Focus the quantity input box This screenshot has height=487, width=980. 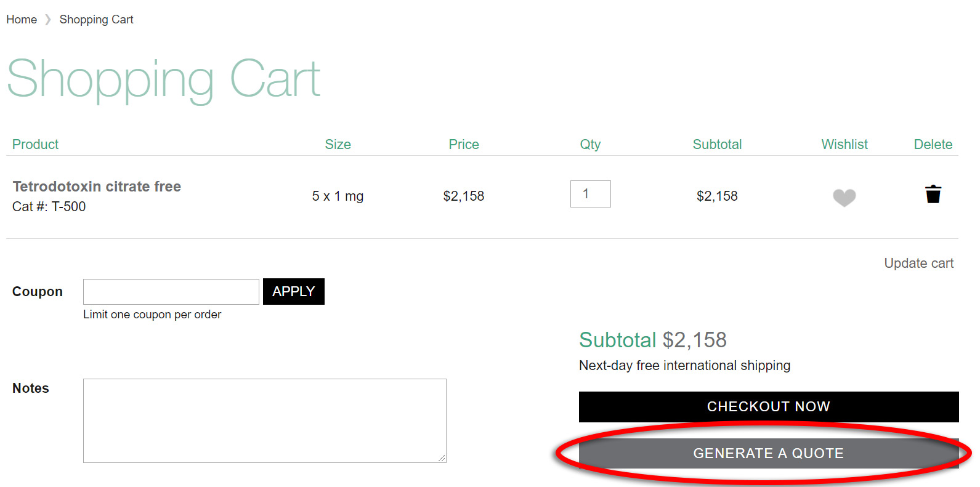tap(590, 194)
